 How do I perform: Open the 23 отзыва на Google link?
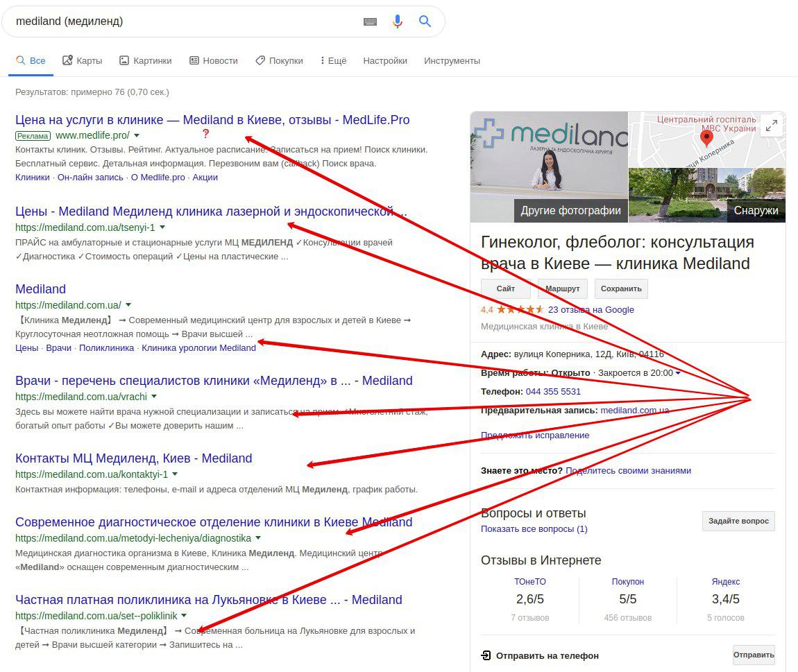[x=591, y=309]
